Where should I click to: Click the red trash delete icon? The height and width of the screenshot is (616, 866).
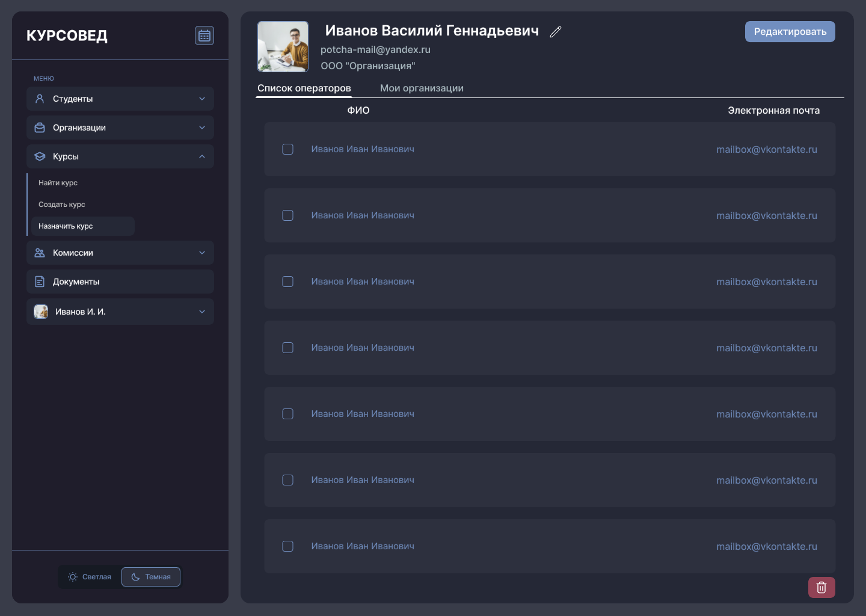tap(821, 587)
